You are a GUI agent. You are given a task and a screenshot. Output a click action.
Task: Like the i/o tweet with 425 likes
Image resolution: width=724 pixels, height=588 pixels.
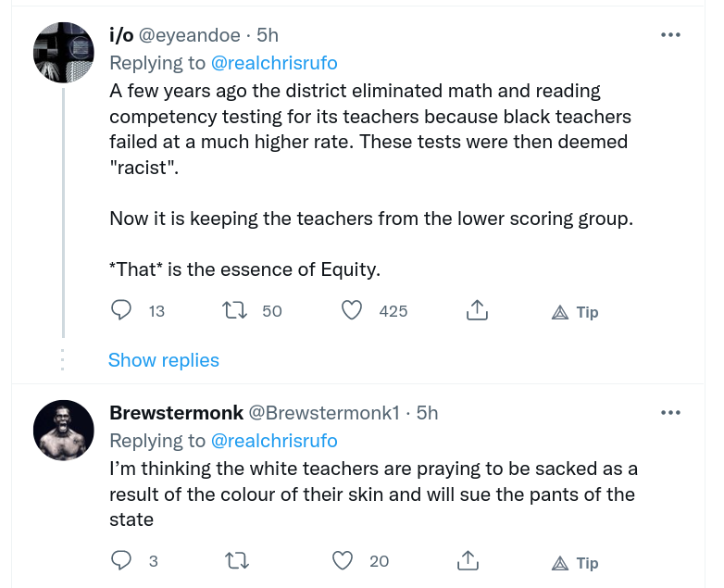(x=352, y=311)
